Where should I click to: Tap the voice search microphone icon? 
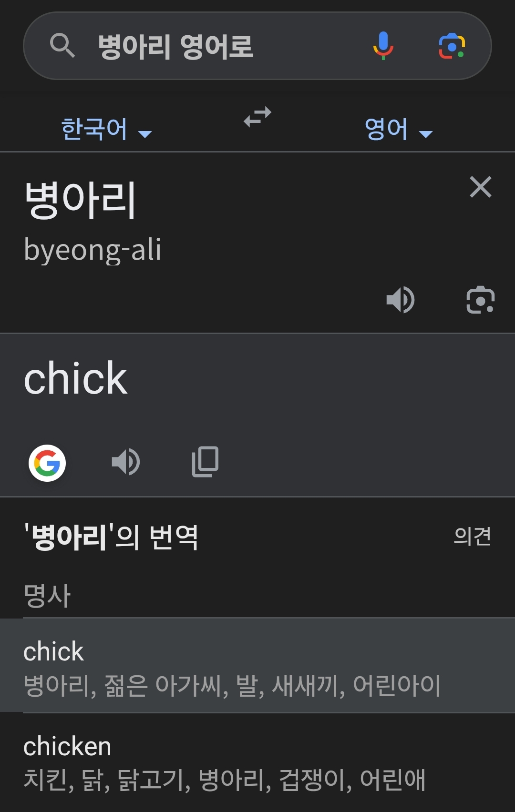(383, 46)
